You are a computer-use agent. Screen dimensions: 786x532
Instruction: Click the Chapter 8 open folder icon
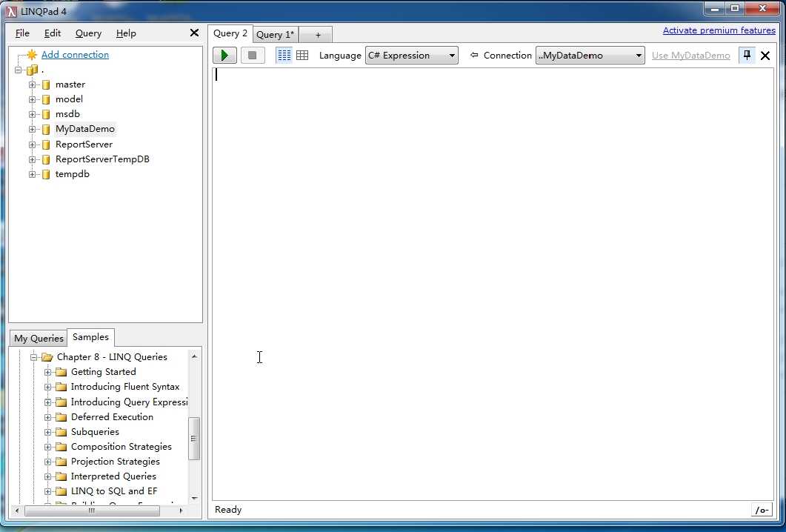tap(47, 357)
